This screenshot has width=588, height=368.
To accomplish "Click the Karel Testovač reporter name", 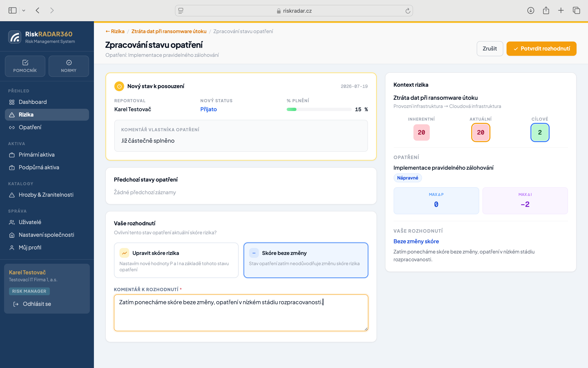I will click(133, 109).
